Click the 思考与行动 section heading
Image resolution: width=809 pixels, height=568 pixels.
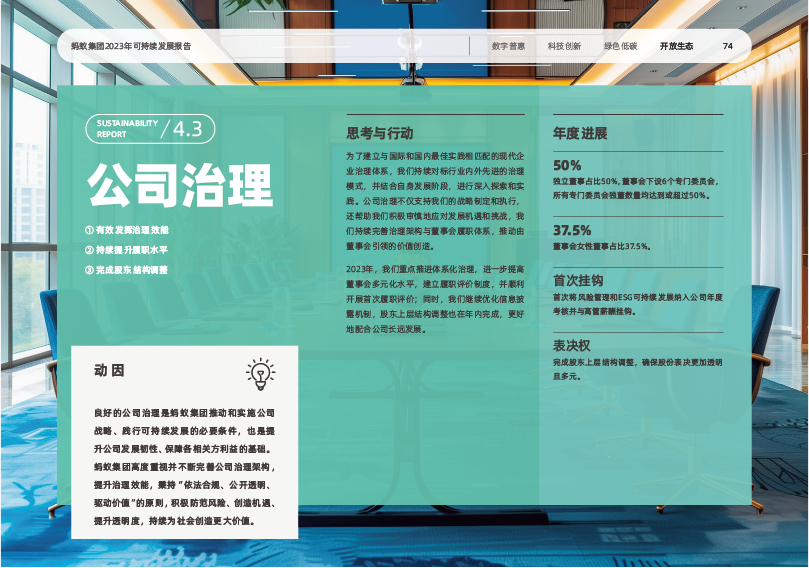(380, 133)
